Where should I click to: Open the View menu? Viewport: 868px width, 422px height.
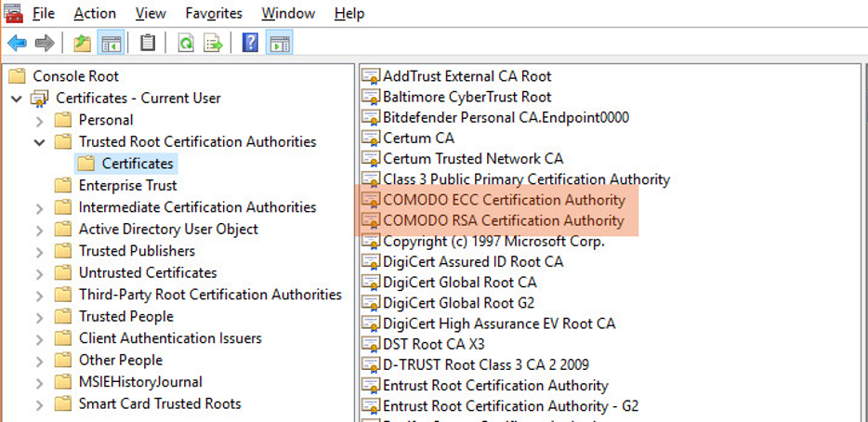tap(151, 13)
